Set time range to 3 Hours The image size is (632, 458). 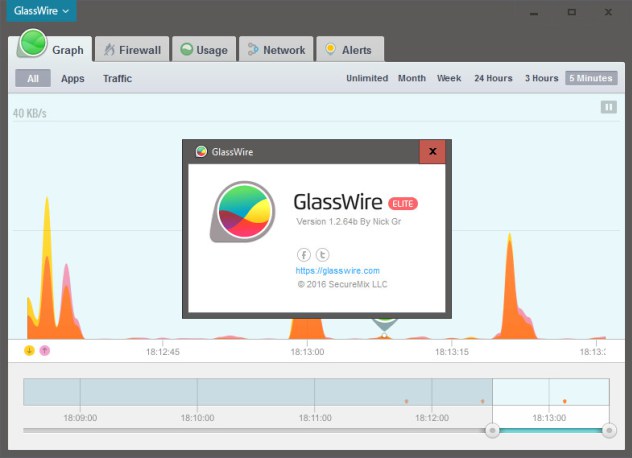pos(541,78)
